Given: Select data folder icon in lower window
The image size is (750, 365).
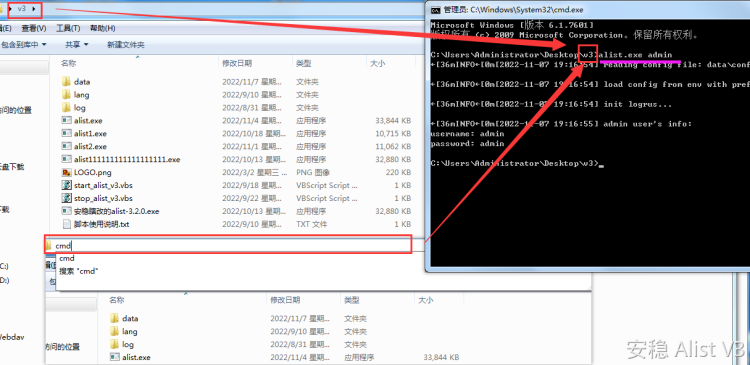Looking at the screenshot, I should tap(114, 318).
